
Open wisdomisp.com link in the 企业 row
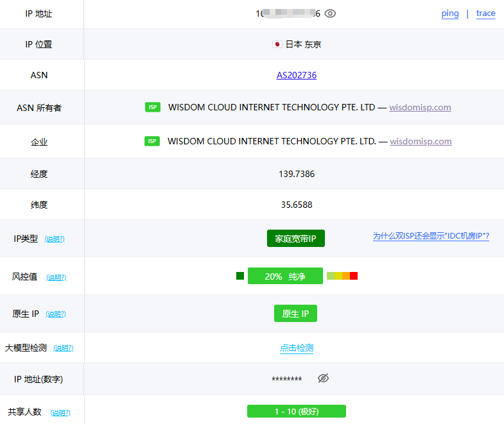click(421, 141)
